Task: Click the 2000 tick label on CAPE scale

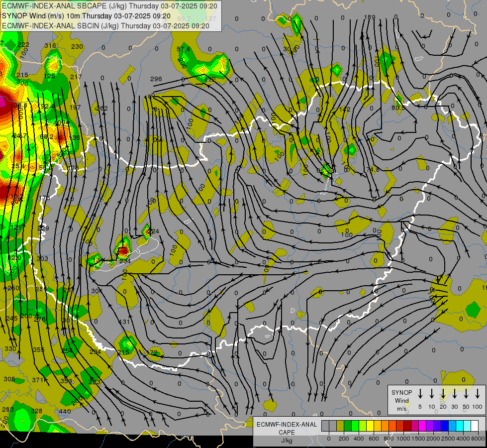Action: [433, 439]
